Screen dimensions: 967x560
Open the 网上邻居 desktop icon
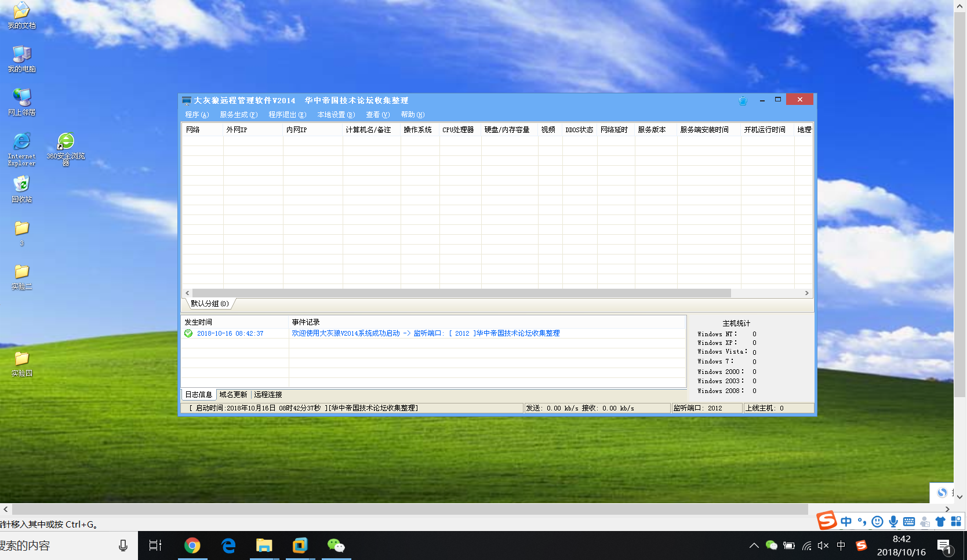pos(21,102)
